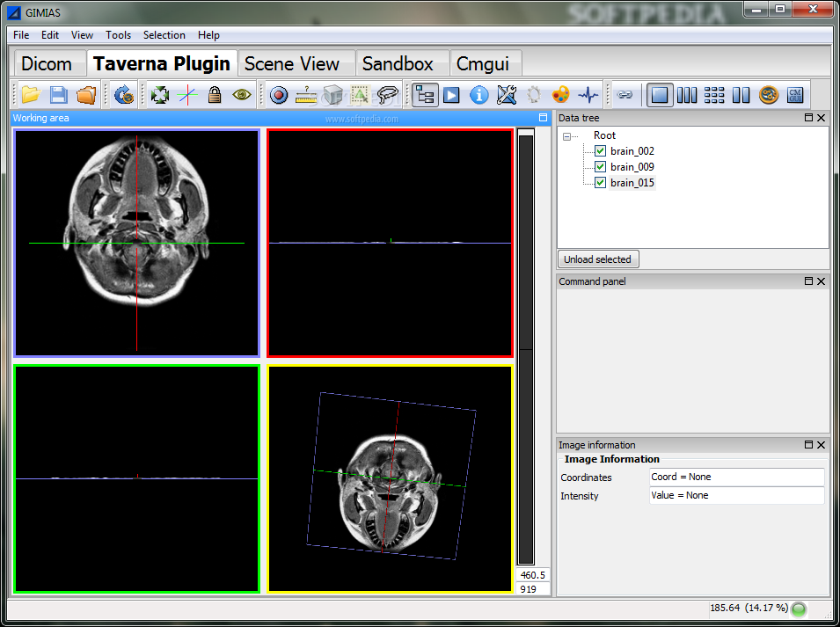Image resolution: width=840 pixels, height=627 pixels.
Task: Select the lasso contour tool icon
Action: (x=387, y=95)
